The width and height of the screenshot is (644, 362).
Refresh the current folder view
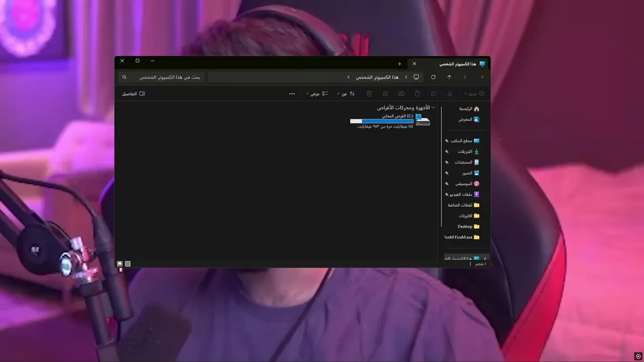tap(433, 77)
